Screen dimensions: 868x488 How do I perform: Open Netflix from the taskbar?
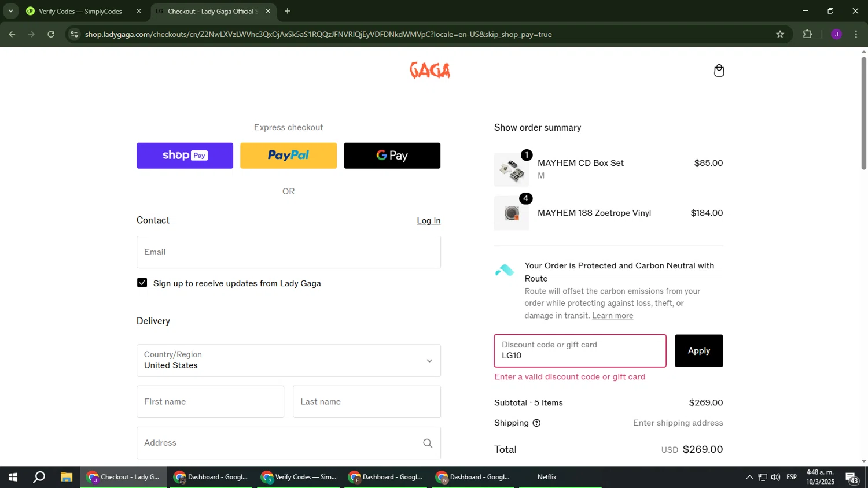pos(547,477)
